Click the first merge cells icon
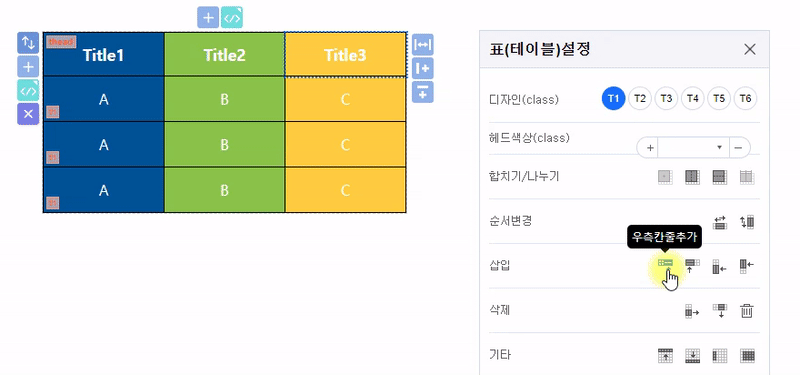 tap(665, 177)
